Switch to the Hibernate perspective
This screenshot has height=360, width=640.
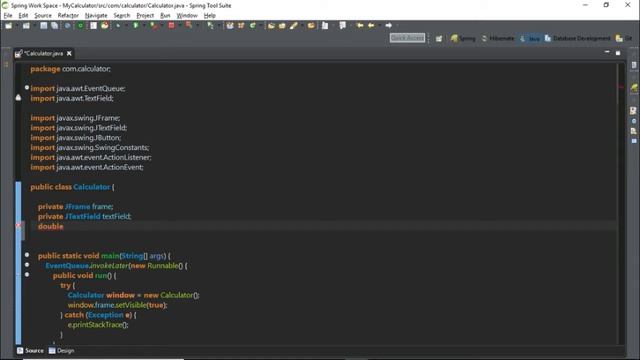498,38
